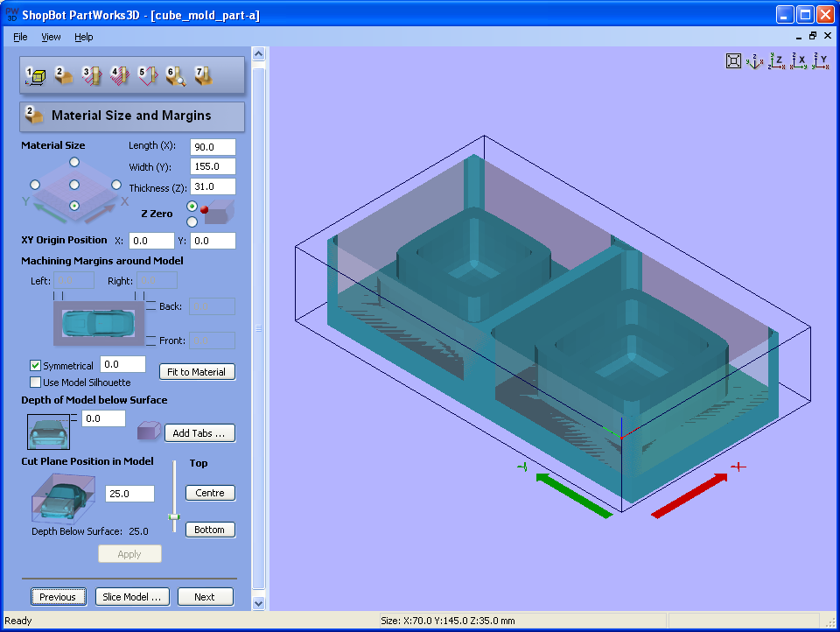Click panel scrollbar down arrow

point(258,603)
